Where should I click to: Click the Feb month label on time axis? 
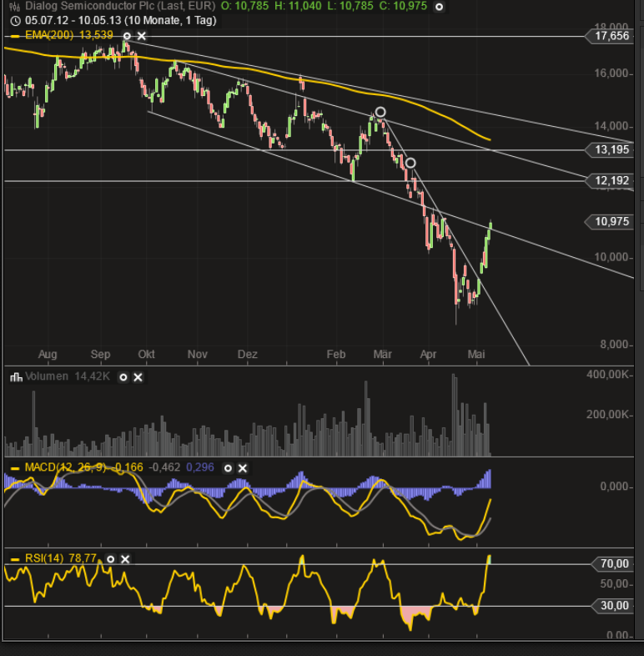coord(336,355)
